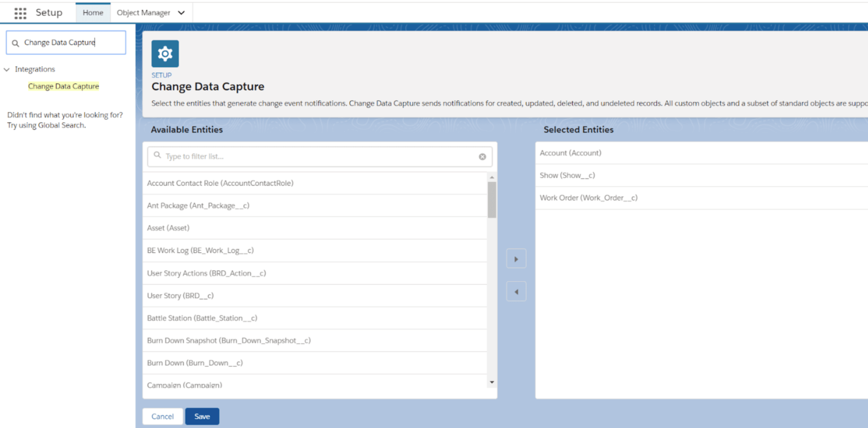Click the right arrow to add an entity
The height and width of the screenshot is (428, 868).
pos(516,258)
